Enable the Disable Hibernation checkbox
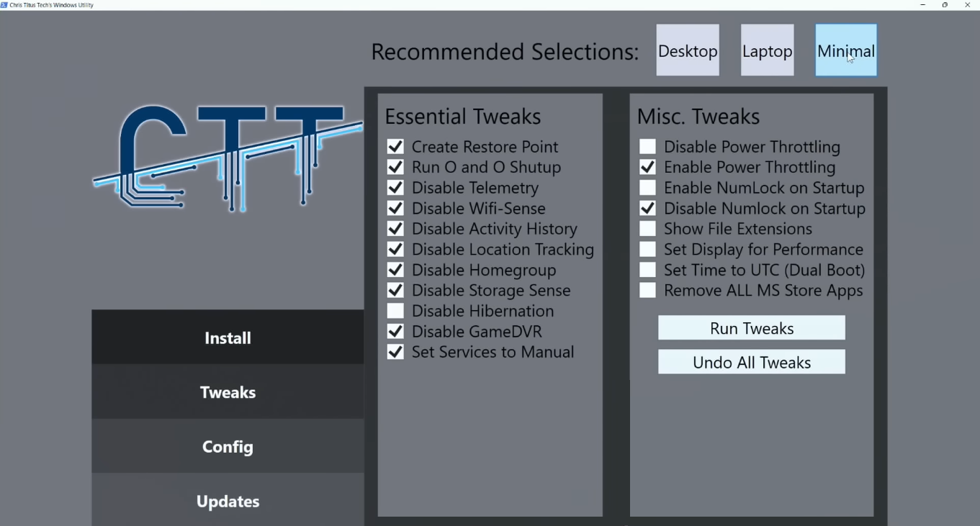This screenshot has height=526, width=980. [x=395, y=311]
